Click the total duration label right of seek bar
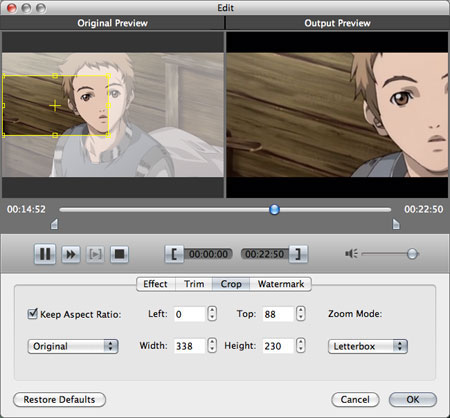This screenshot has width=450, height=418. tap(424, 209)
